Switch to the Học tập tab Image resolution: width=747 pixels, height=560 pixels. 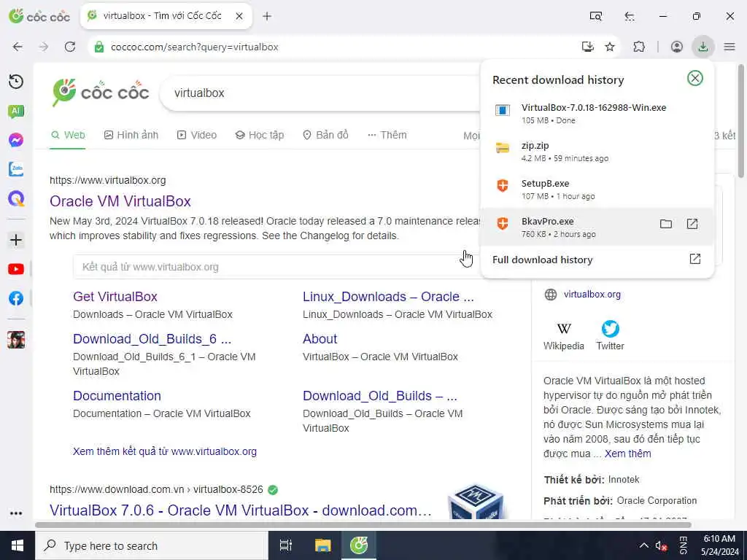pos(260,135)
